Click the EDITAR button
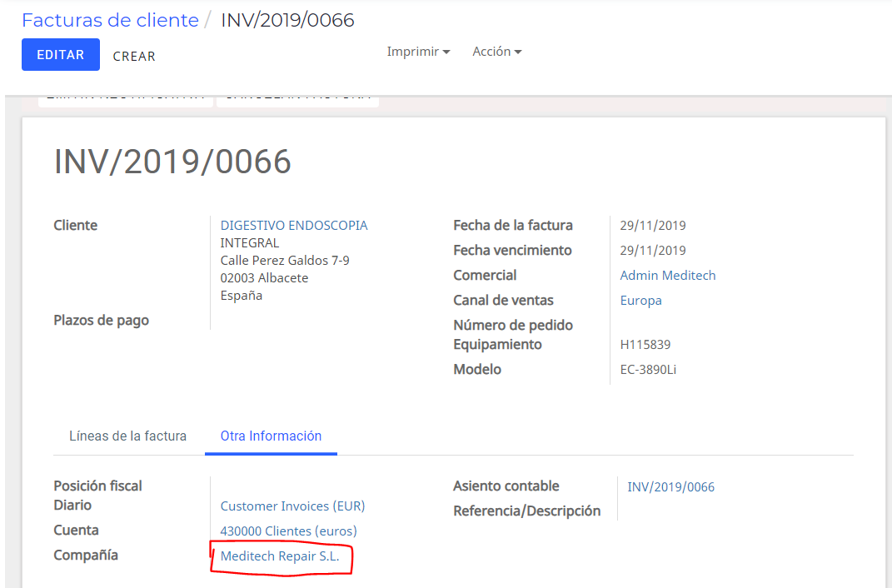 [61, 55]
